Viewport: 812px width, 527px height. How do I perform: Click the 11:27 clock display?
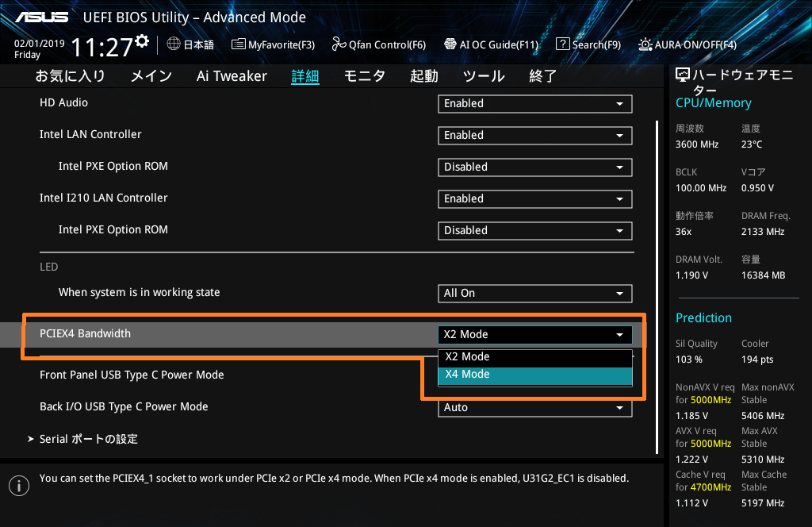point(102,47)
